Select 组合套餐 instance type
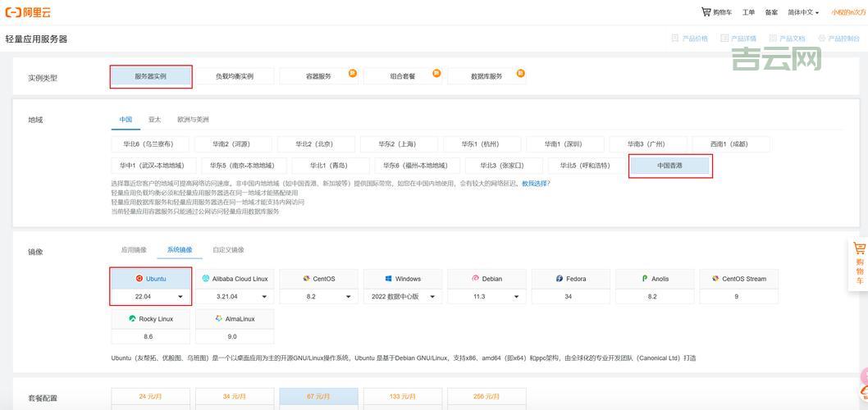 (x=403, y=76)
